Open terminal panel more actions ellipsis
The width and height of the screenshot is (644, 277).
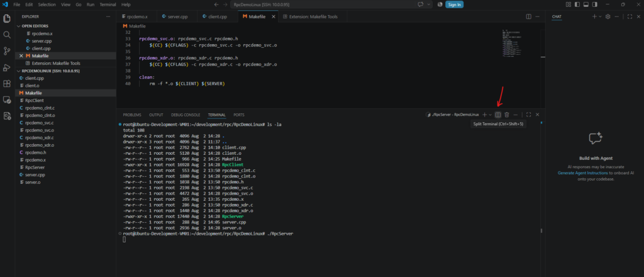pos(516,115)
